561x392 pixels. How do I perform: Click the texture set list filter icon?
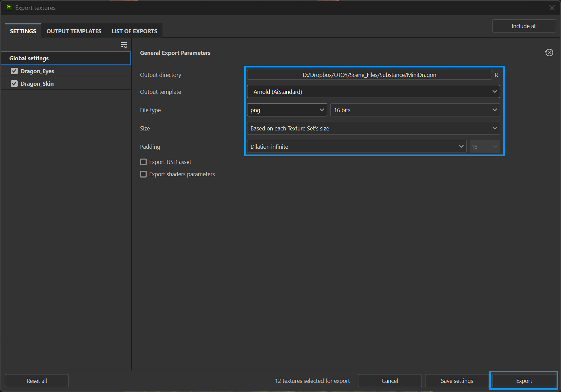[x=124, y=45]
